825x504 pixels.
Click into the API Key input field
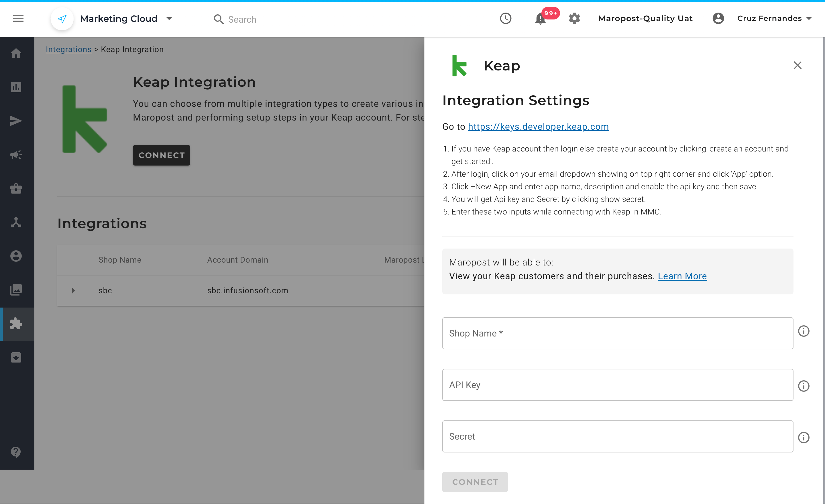coord(617,385)
